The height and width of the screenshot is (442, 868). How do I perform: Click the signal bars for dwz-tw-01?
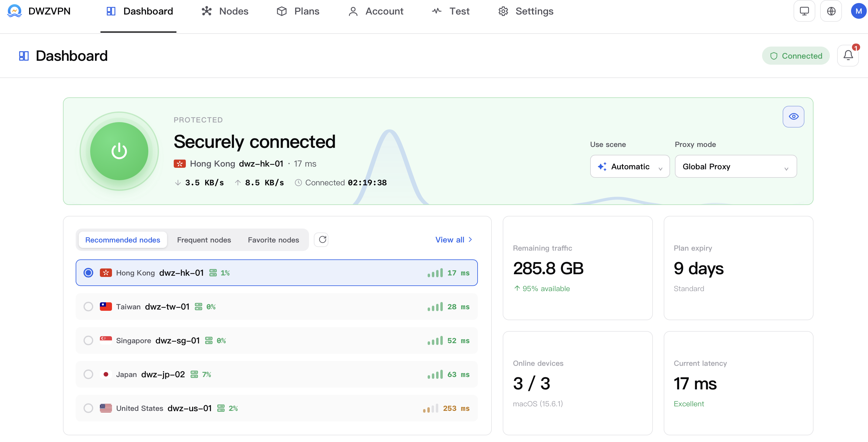click(435, 306)
